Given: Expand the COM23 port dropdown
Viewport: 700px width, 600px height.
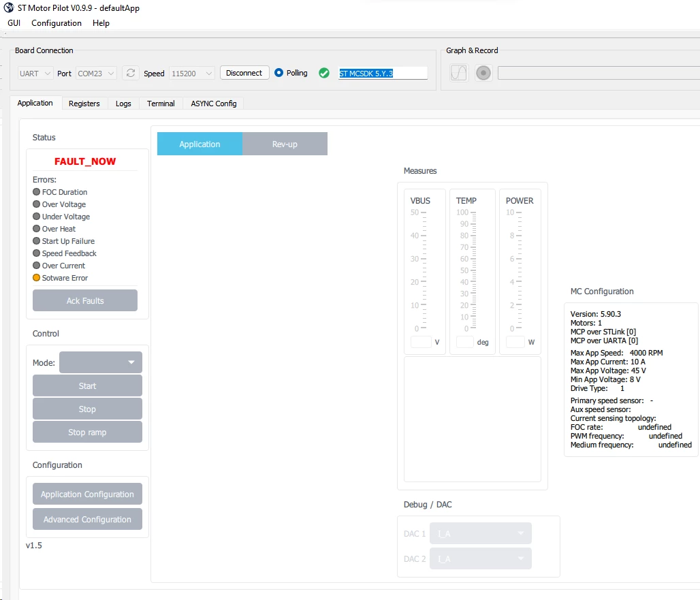Looking at the screenshot, I should click(96, 74).
